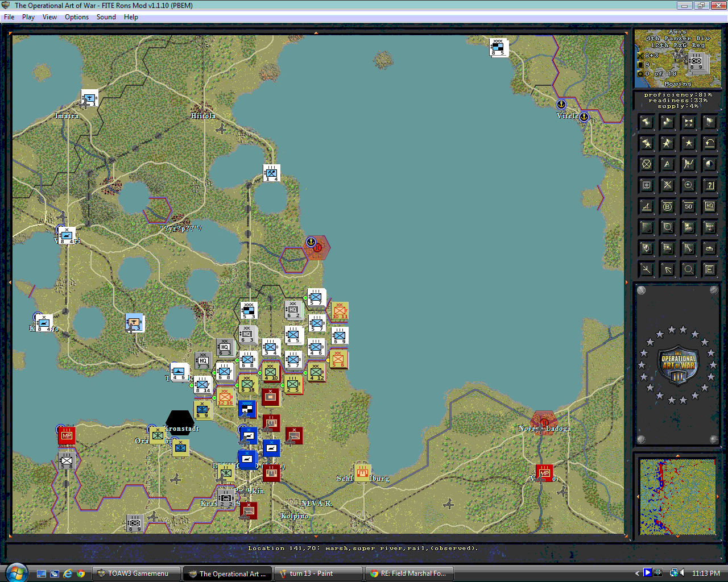Viewport: 728px width, 582px height.
Task: Select the red MP unit near Volkhov
Action: 544,473
